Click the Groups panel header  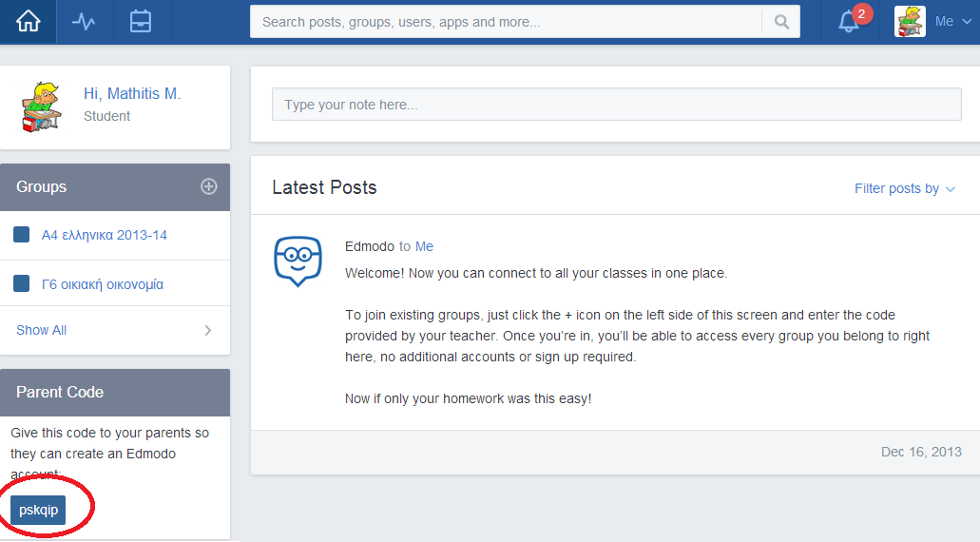(115, 187)
